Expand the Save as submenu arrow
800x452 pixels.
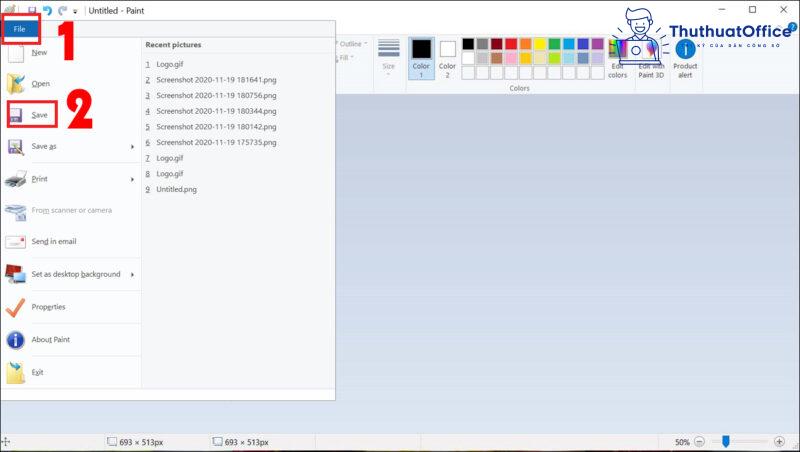click(132, 147)
